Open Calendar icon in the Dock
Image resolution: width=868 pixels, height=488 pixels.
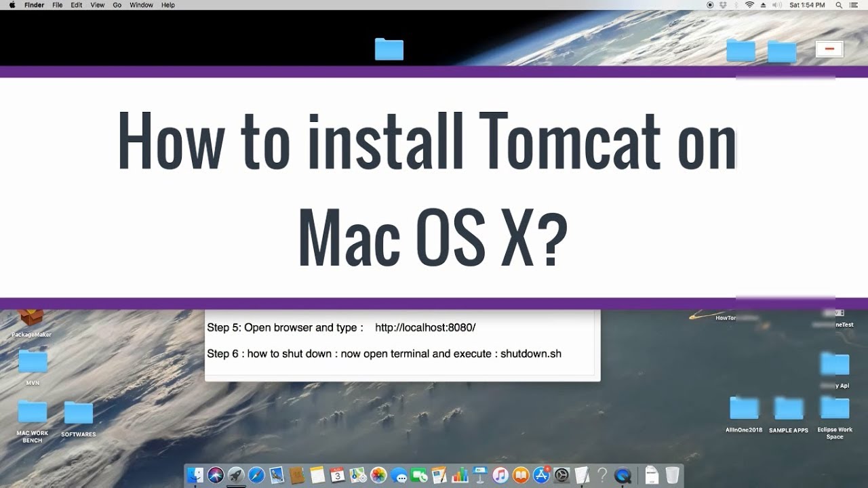coord(338,475)
